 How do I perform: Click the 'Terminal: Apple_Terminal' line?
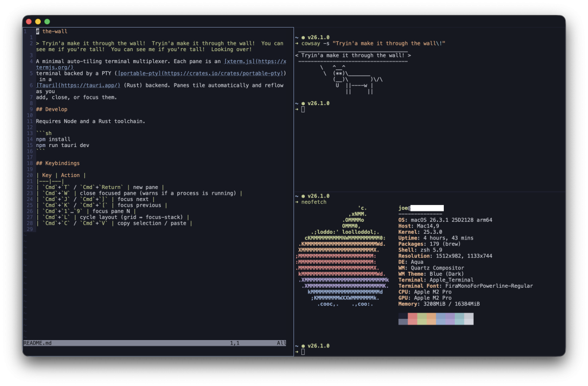coord(436,280)
